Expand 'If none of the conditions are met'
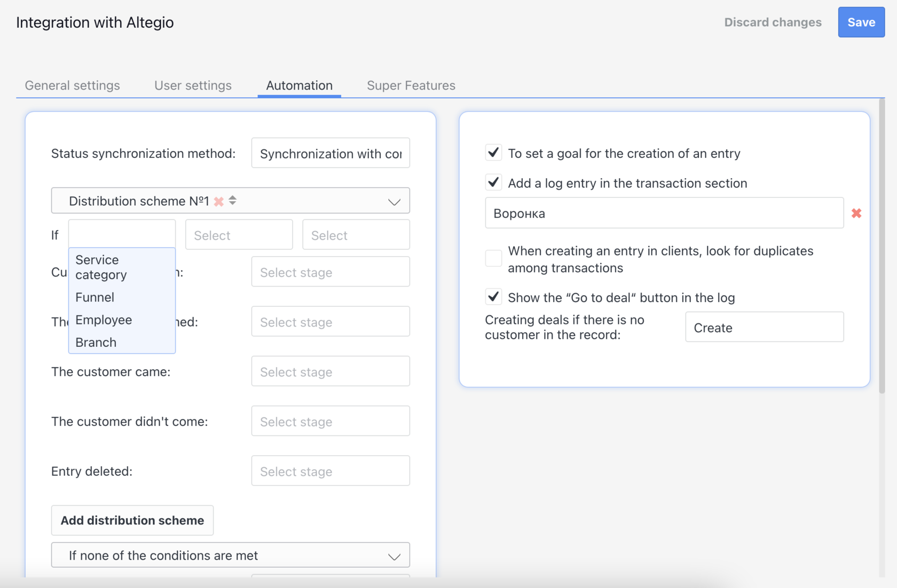This screenshot has width=897, height=588. [x=231, y=555]
